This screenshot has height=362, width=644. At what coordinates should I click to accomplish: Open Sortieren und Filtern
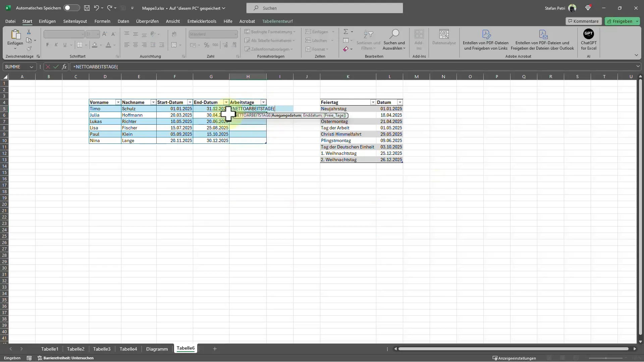[368, 40]
